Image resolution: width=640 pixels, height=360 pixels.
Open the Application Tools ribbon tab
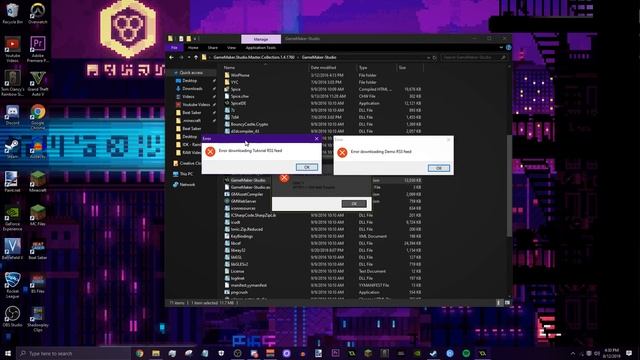pyautogui.click(x=261, y=48)
